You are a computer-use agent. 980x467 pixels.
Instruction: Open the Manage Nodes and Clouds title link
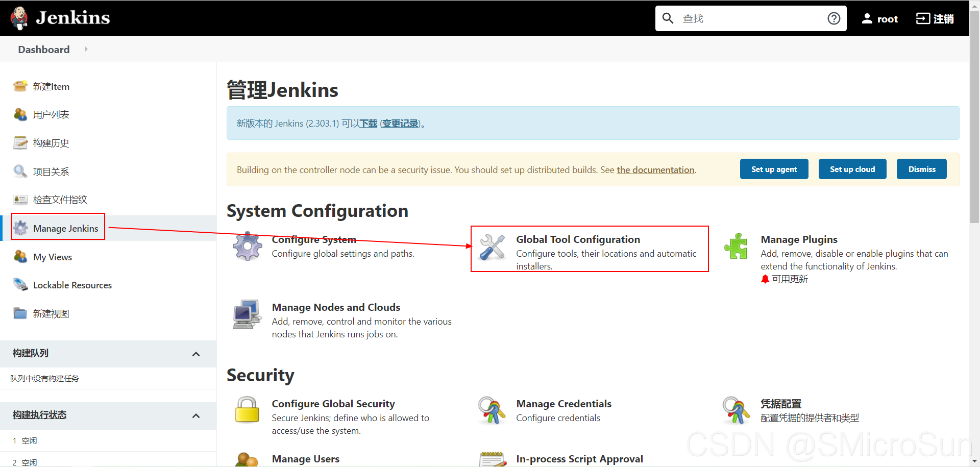pyautogui.click(x=336, y=307)
